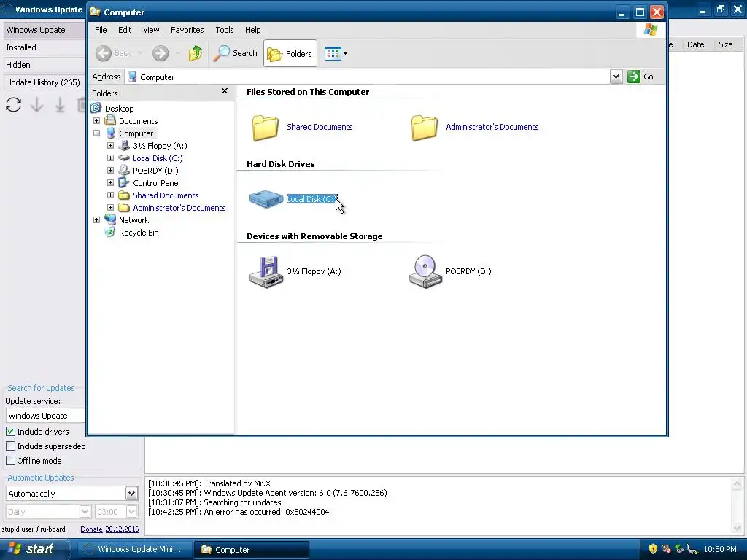The image size is (747, 560).
Task: Expand Local Disk (C:) tree node
Action: click(x=111, y=158)
